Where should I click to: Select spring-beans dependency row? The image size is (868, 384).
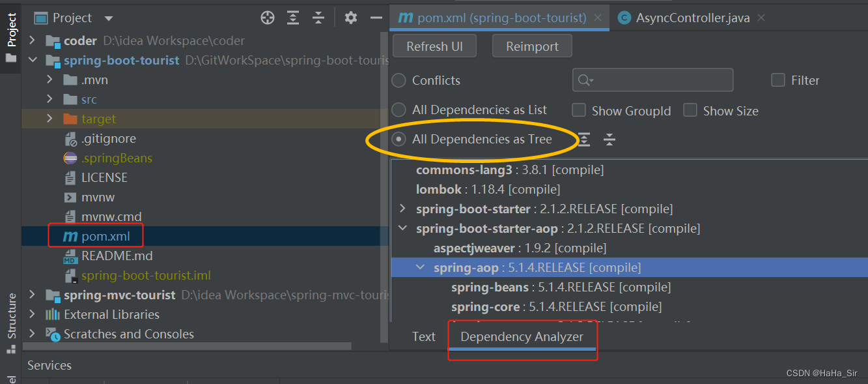(629, 287)
